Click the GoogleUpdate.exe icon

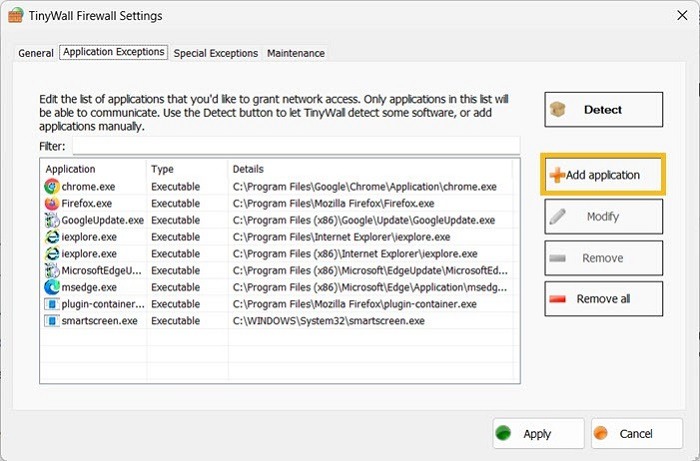(x=52, y=220)
